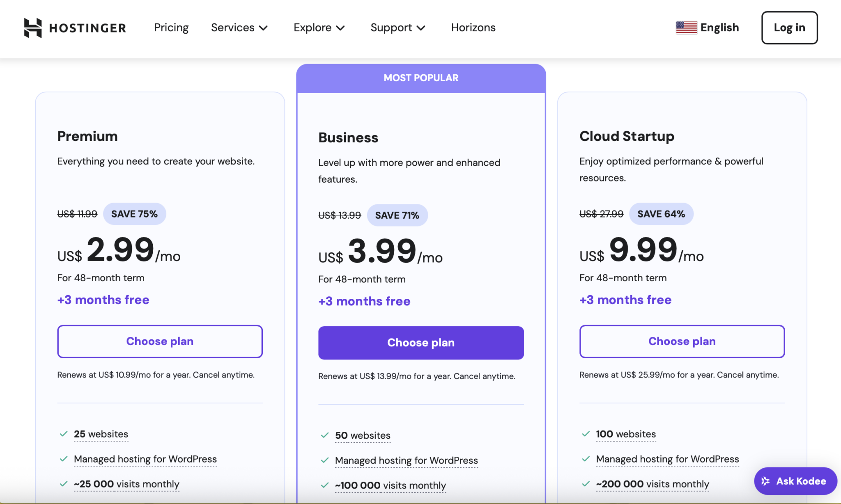Image resolution: width=841 pixels, height=504 pixels.
Task: Open the ~25 000 visits monthly detail
Action: click(126, 484)
